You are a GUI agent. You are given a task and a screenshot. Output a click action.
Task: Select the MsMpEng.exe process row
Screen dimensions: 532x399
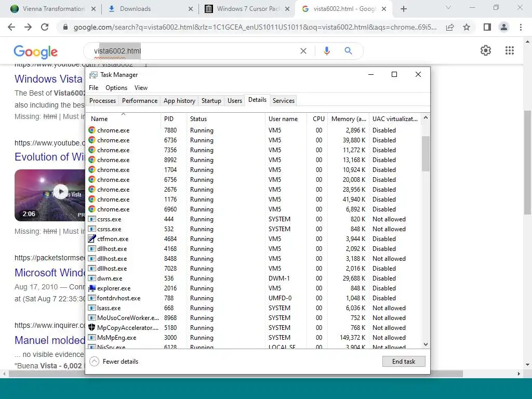[x=254, y=337]
